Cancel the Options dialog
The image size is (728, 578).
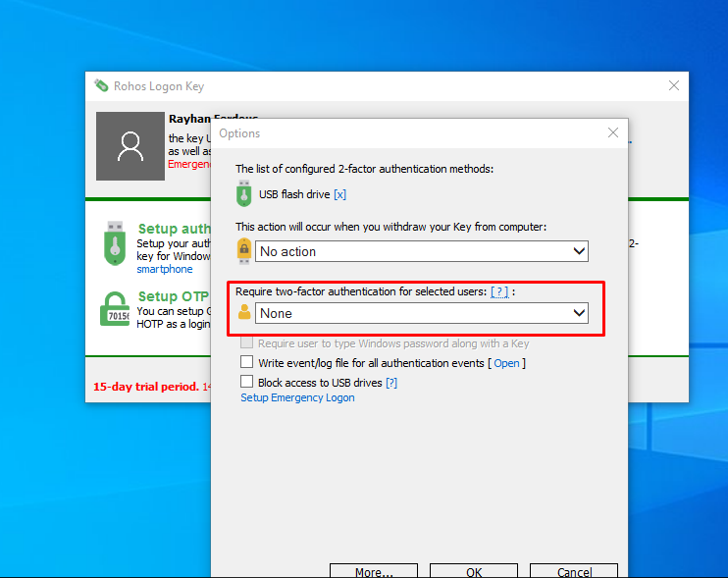coord(574,571)
